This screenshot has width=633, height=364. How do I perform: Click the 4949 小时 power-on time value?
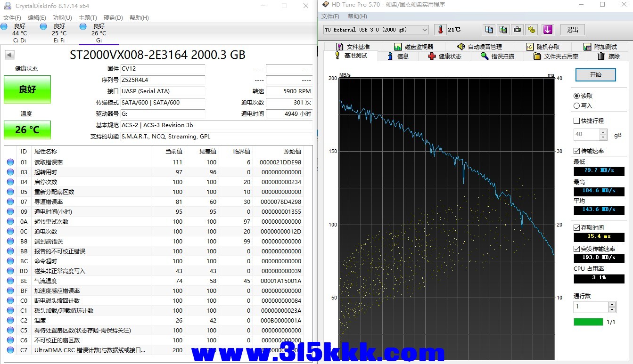pos(289,114)
